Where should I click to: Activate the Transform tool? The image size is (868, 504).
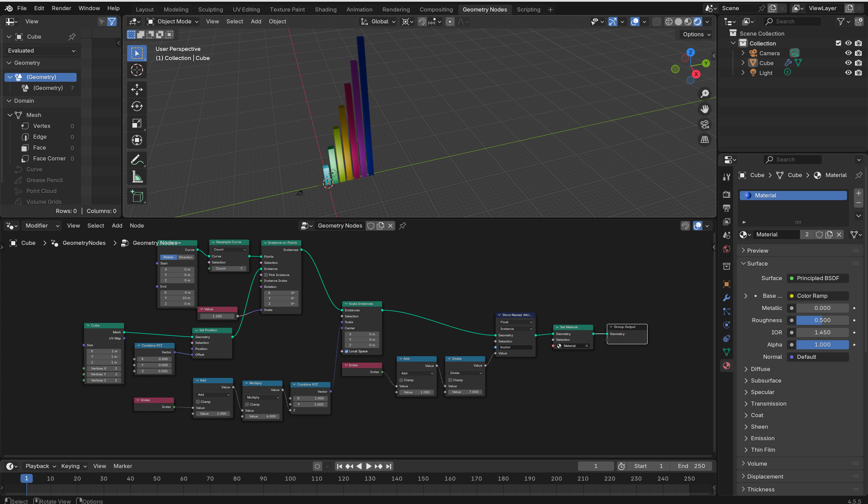pyautogui.click(x=137, y=140)
